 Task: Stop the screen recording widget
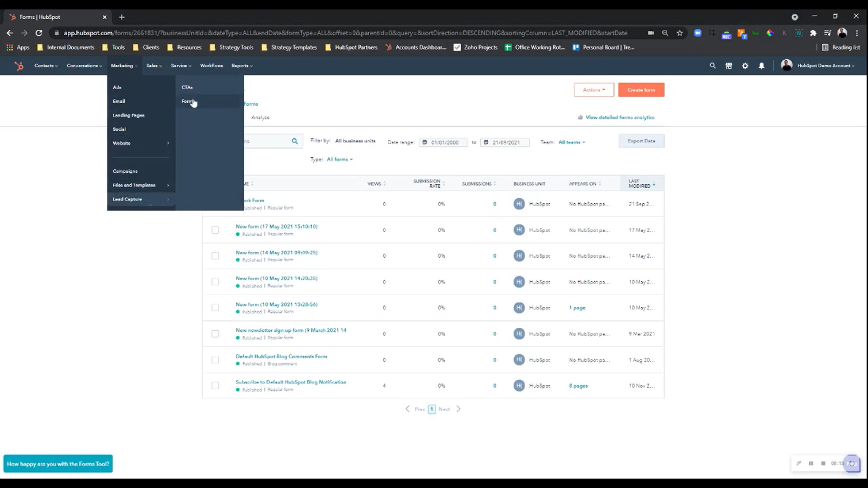click(x=824, y=463)
